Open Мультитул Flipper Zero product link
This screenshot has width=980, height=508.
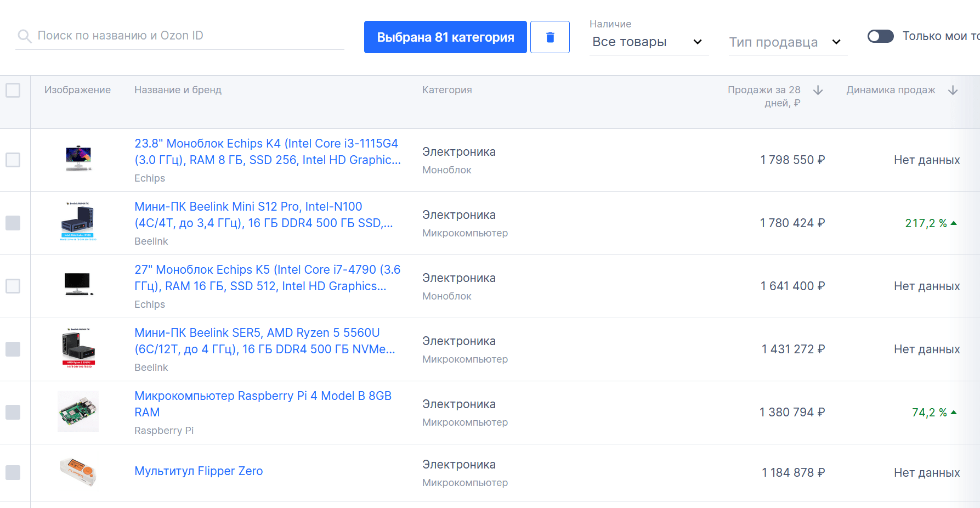point(199,471)
